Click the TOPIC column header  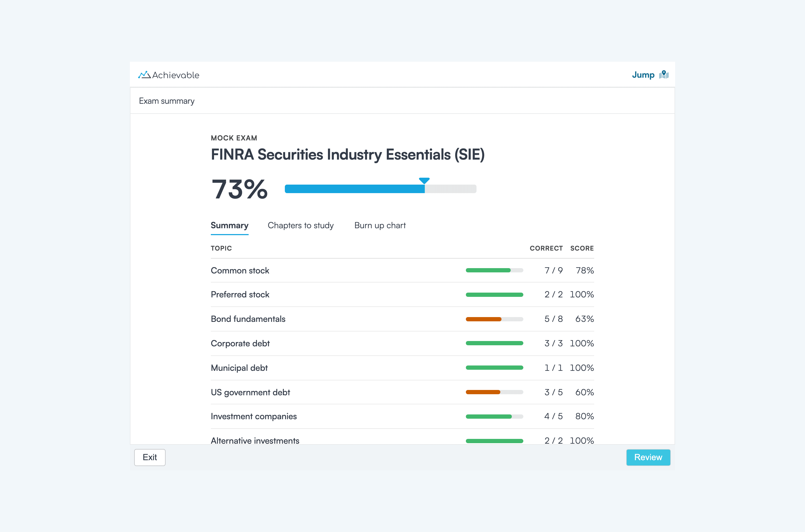coord(221,248)
